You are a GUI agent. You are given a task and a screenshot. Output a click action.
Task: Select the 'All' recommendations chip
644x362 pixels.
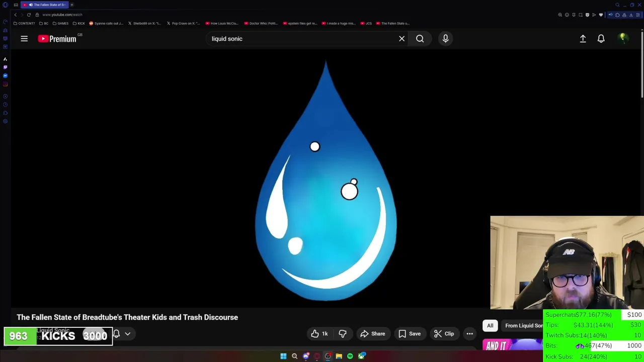tap(490, 326)
